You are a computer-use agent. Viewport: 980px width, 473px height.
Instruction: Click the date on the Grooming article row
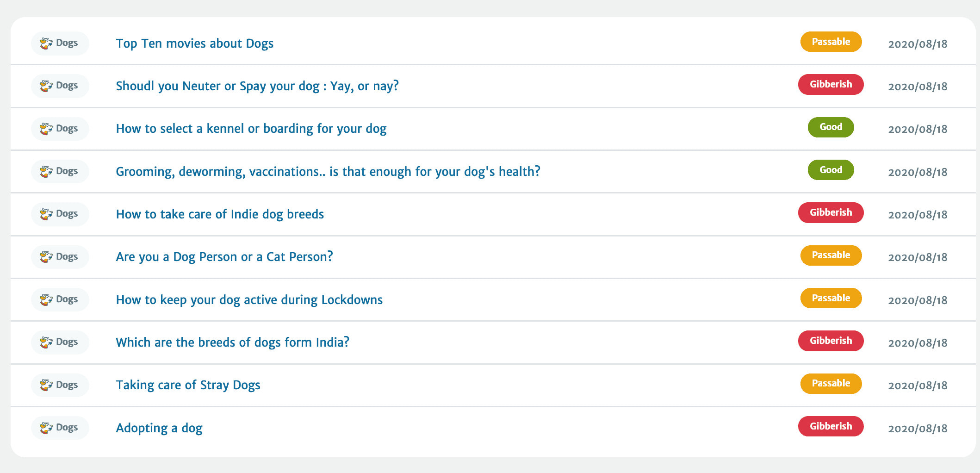click(x=918, y=172)
